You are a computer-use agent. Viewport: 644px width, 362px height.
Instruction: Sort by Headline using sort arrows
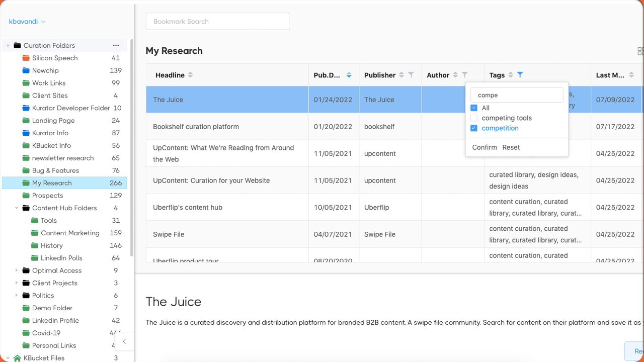point(190,75)
